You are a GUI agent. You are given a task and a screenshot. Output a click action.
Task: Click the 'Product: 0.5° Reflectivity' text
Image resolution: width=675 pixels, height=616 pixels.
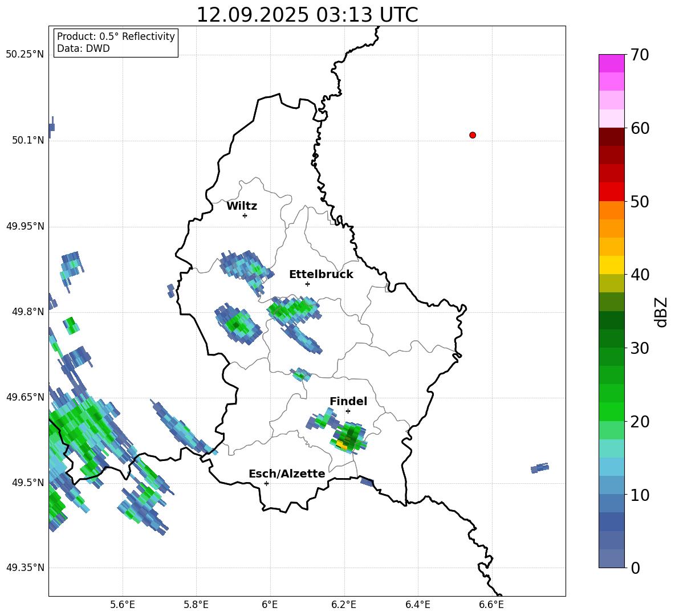[116, 36]
